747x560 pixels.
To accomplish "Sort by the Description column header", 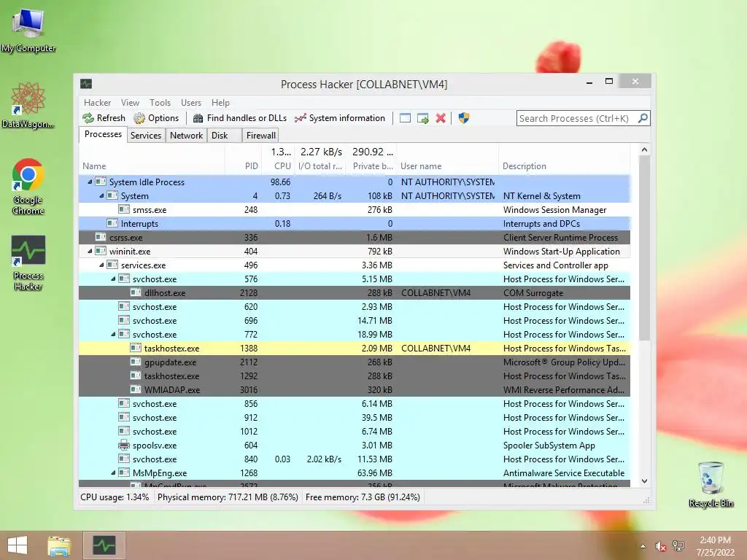I will [x=564, y=160].
